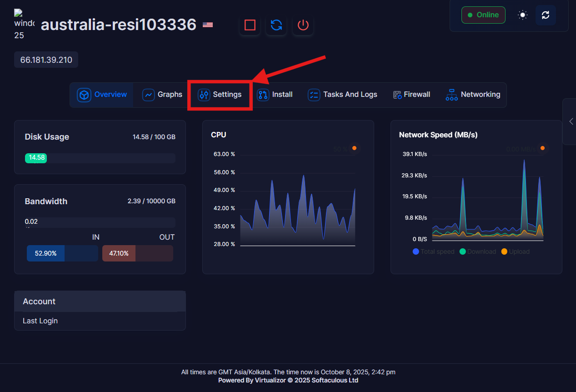
Task: Open the Tasks And Logs tab
Action: point(342,95)
